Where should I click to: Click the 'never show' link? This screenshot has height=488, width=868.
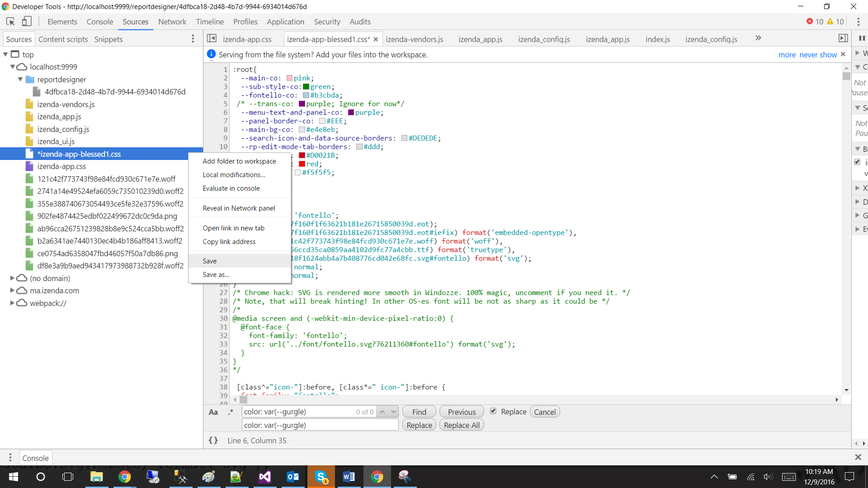click(x=818, y=55)
